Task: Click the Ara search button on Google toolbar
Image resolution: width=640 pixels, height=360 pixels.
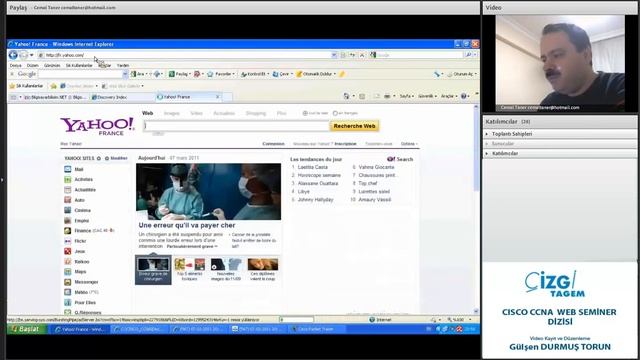Action: pos(138,74)
